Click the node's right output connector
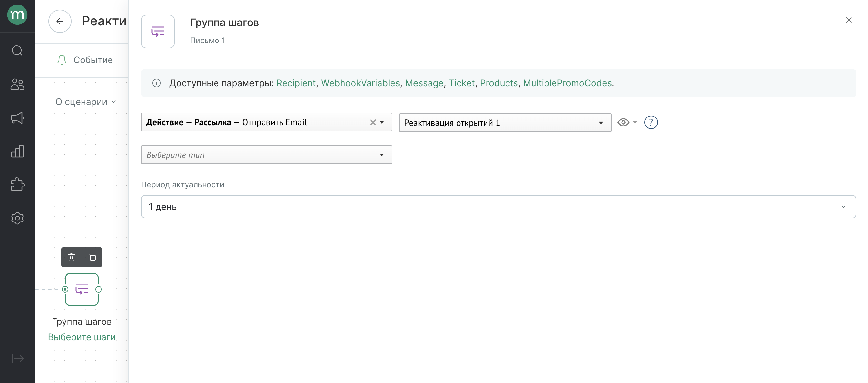This screenshot has height=383, width=868. click(98, 289)
